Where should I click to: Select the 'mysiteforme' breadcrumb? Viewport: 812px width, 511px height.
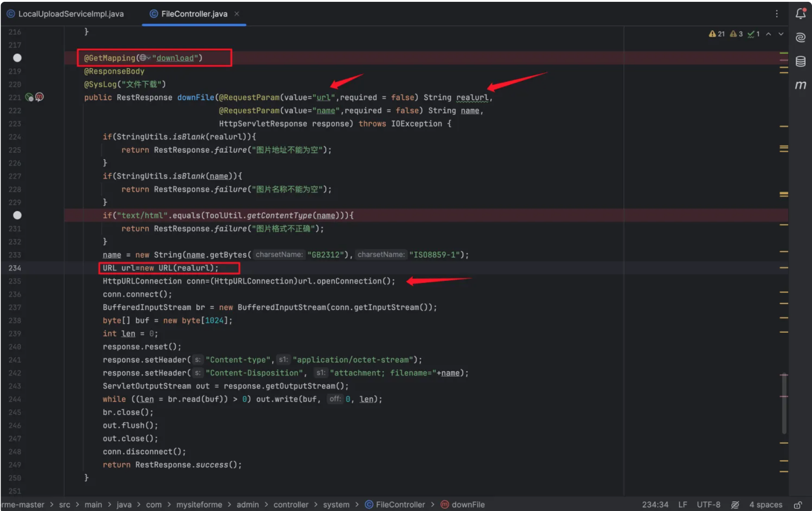point(199,505)
